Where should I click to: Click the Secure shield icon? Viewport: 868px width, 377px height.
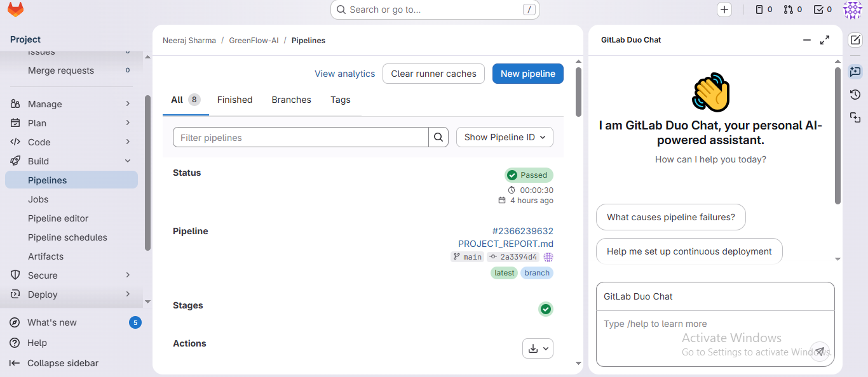coord(16,275)
